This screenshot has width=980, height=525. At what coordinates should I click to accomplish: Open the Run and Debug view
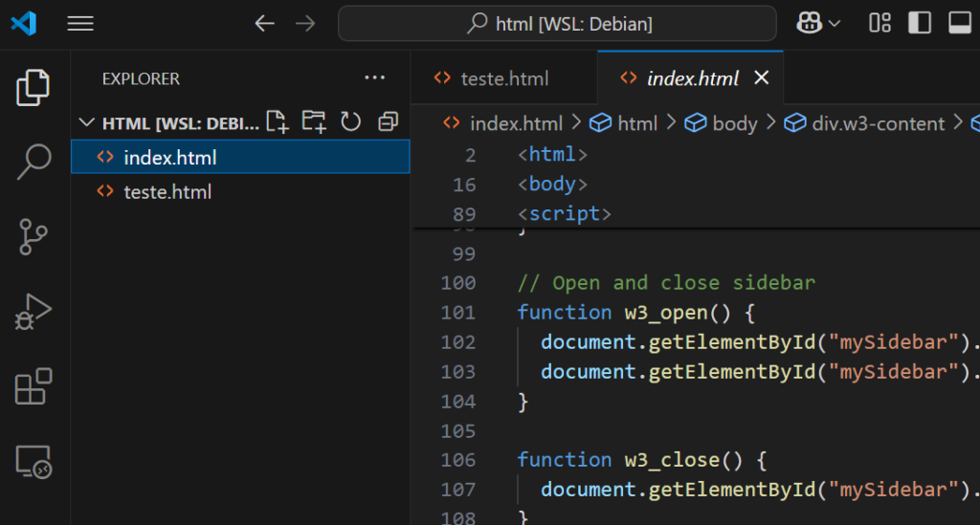(x=33, y=313)
